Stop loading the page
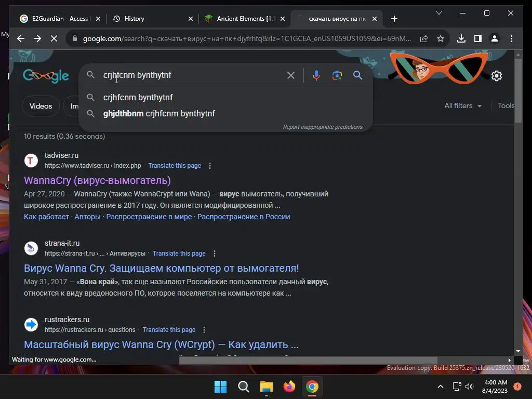 (x=54, y=38)
